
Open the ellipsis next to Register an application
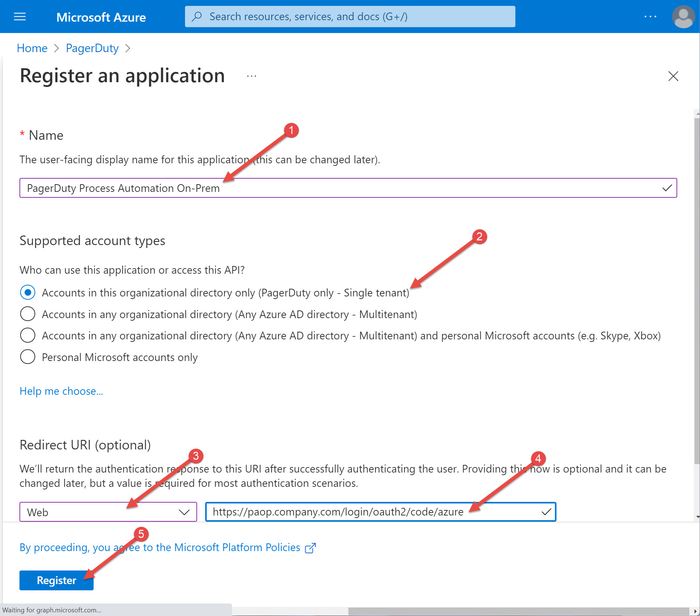point(251,76)
